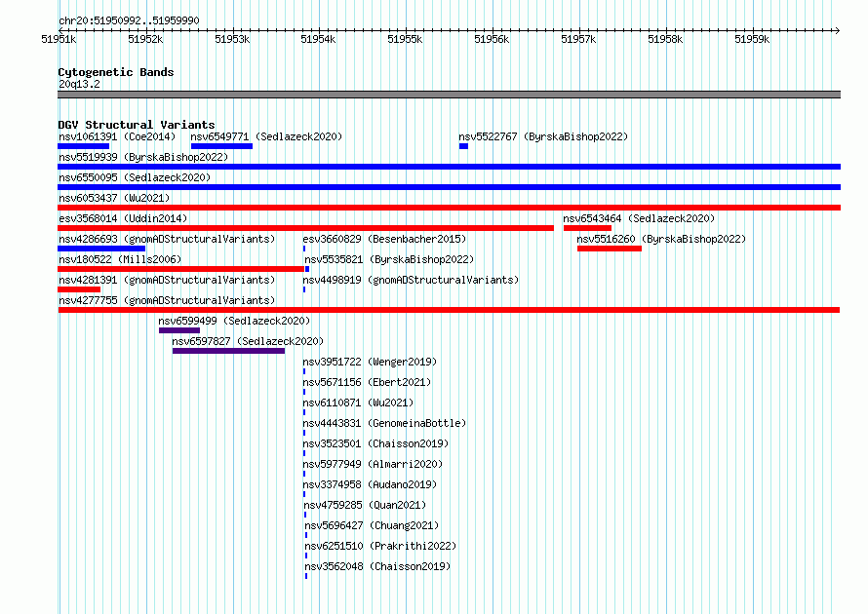868x614 pixels.
Task: Click the red bar under nsv5516260
Action: 610,249
